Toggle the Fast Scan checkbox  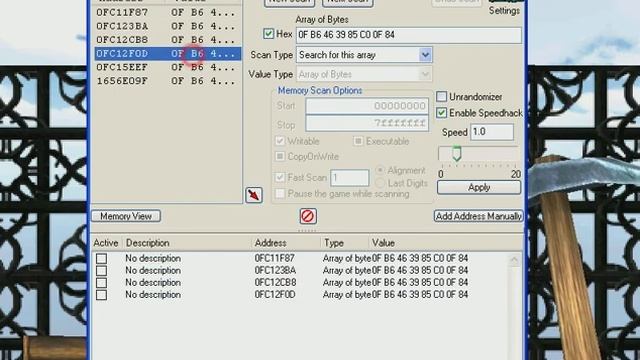(280, 177)
